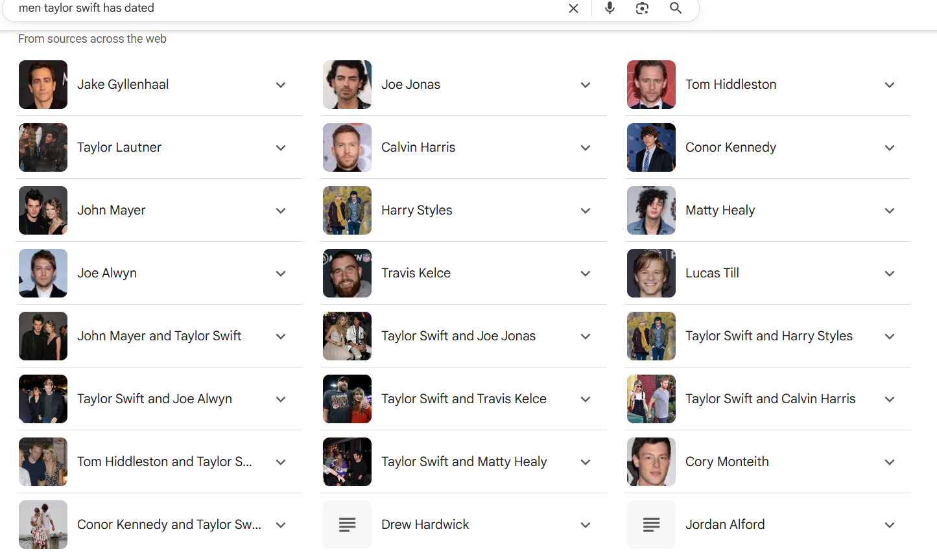Screen dimensions: 937x560
Task: Expand the Jordan Alford chevron
Action: tap(890, 525)
